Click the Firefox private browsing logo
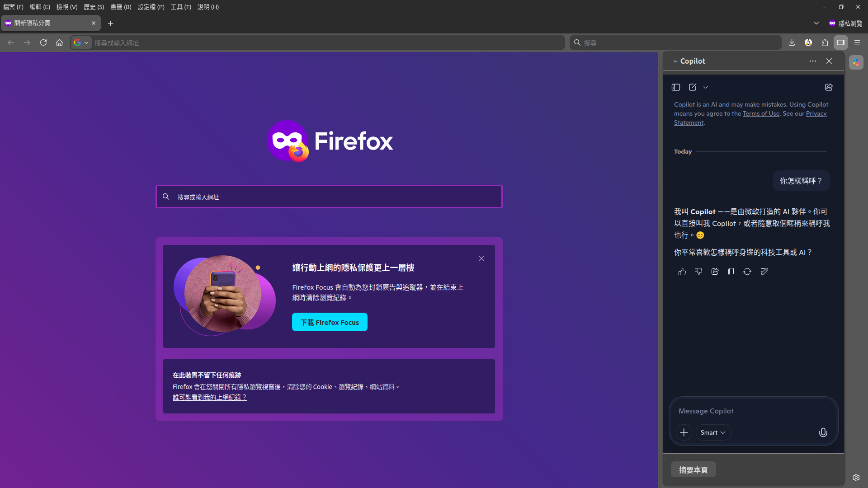 coord(330,141)
